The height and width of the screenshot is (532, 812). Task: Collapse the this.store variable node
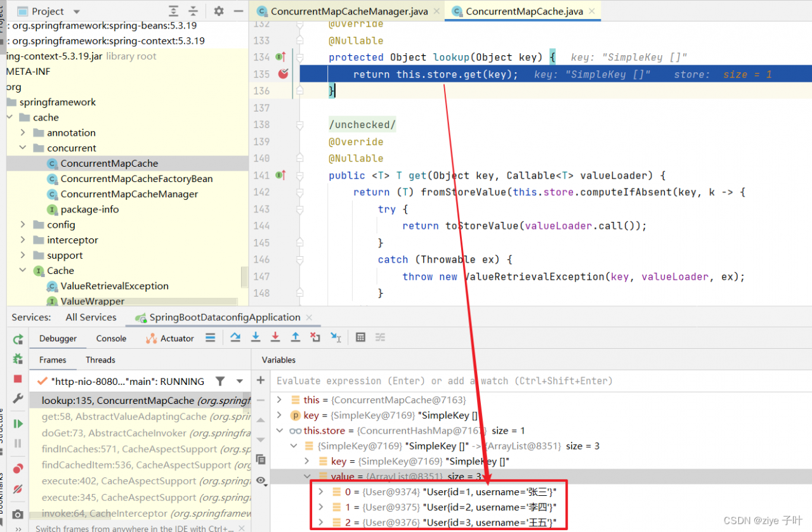[279, 431]
